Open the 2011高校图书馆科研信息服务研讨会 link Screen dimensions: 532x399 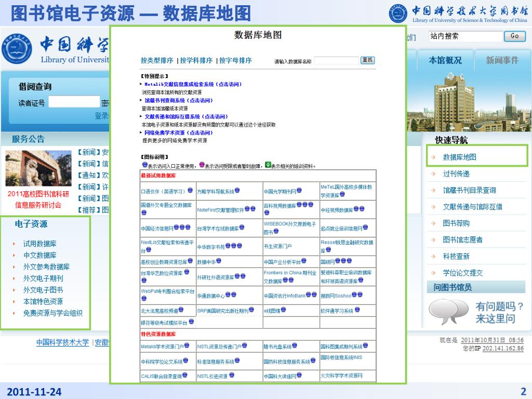(x=38, y=199)
